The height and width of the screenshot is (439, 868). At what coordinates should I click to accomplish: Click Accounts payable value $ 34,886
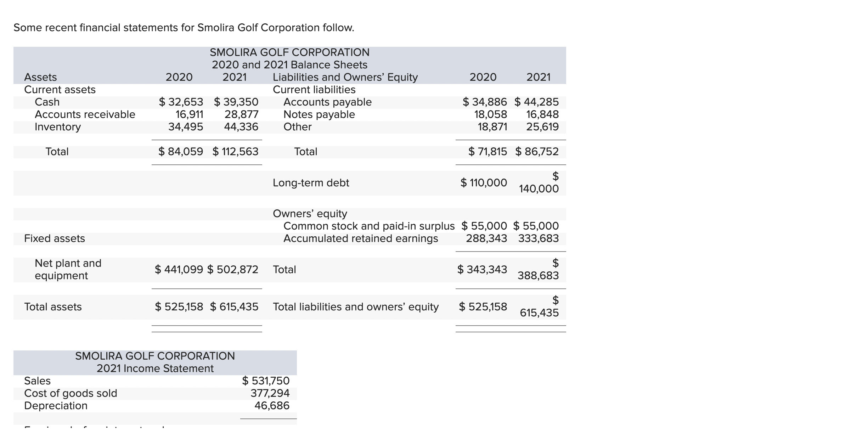click(485, 102)
